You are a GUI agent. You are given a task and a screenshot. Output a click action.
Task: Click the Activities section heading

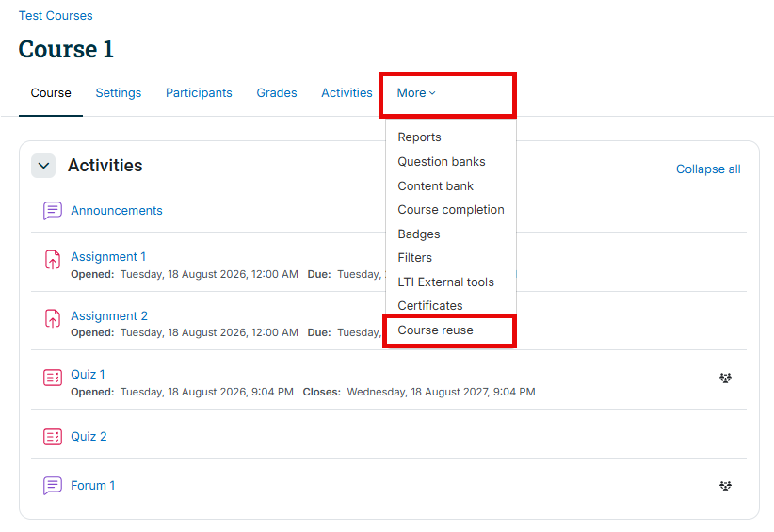pyautogui.click(x=105, y=166)
